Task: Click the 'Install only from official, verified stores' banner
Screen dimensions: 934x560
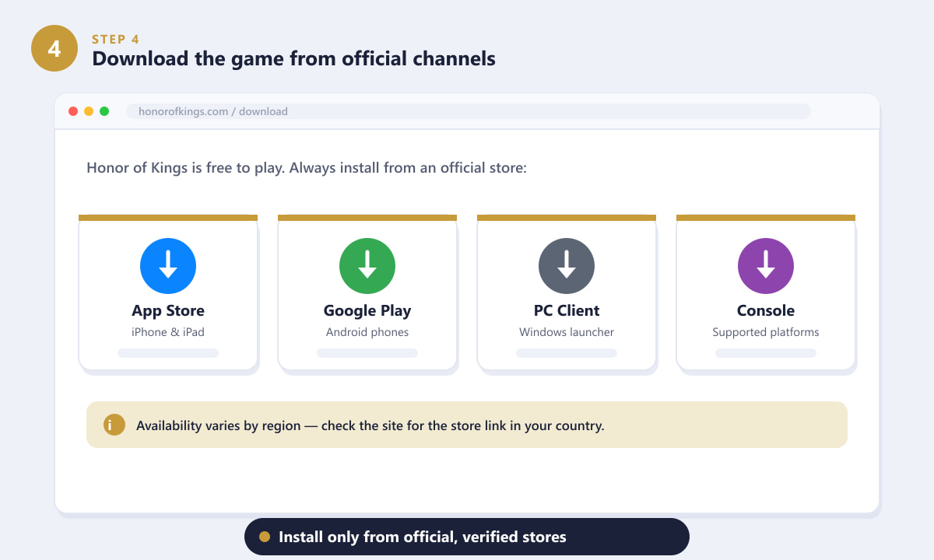Action: pos(467,537)
